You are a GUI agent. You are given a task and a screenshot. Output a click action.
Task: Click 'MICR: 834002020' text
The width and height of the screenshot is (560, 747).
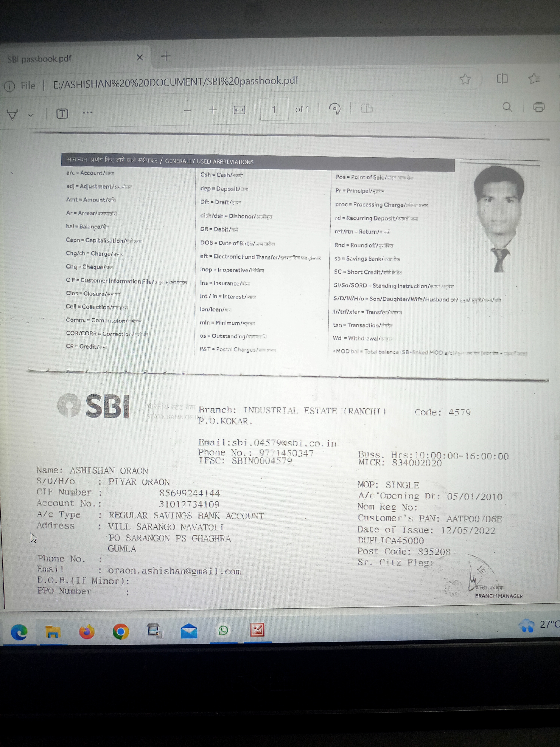click(x=400, y=463)
